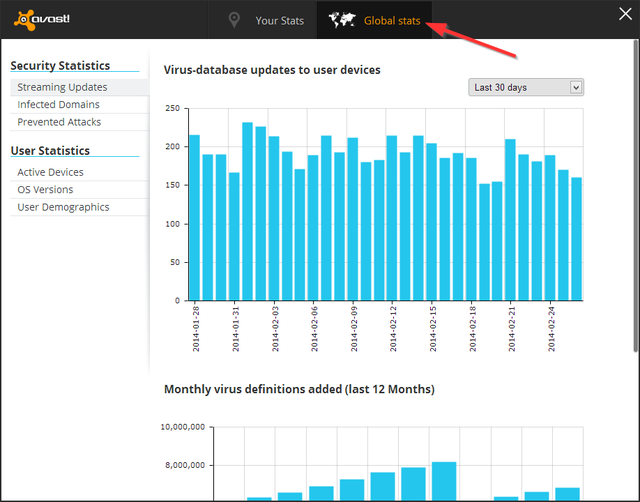This screenshot has width=640, height=502.
Task: Click the bar above 2014-02-03
Action: (274, 218)
